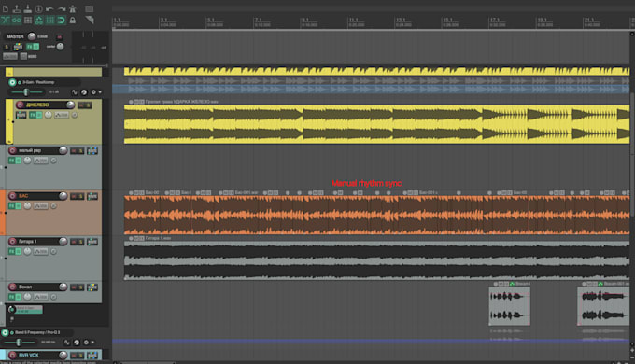This screenshot has width=635, height=364.
Task: Toggle auto-crossfade in the toolbar
Action: (6, 20)
